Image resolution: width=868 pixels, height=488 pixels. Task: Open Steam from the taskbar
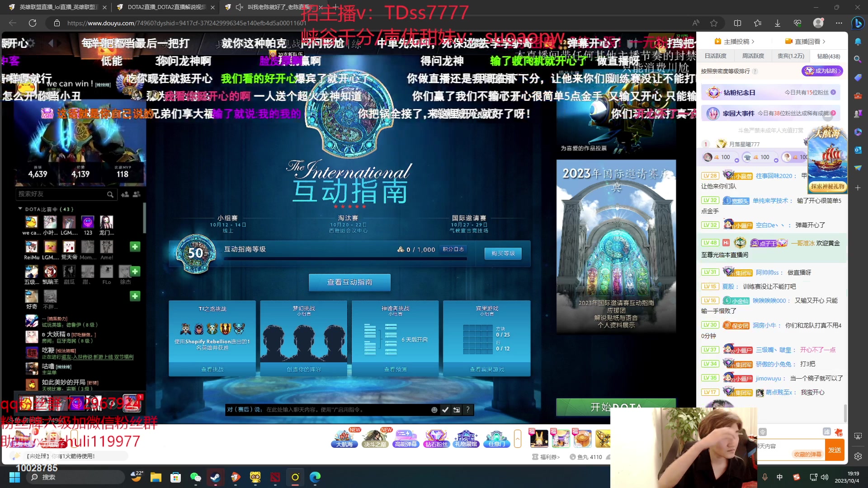[x=216, y=477]
